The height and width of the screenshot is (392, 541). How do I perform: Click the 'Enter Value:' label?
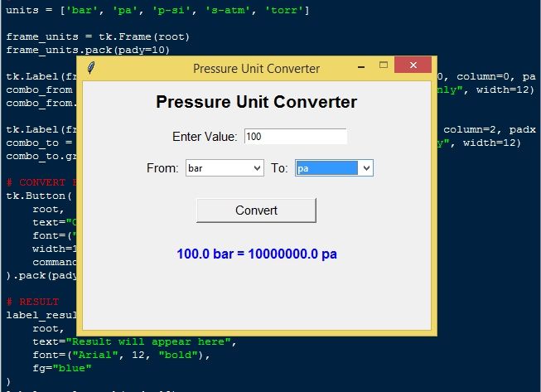pyautogui.click(x=205, y=136)
